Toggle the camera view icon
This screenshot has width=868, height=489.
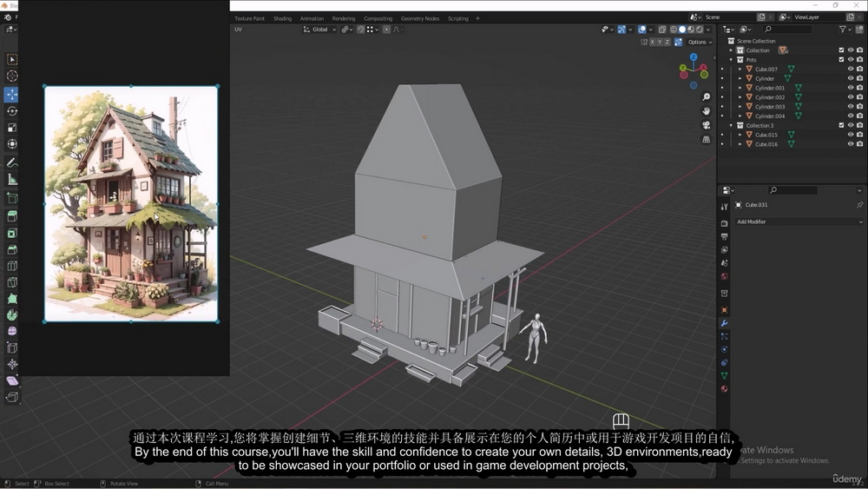(x=706, y=125)
